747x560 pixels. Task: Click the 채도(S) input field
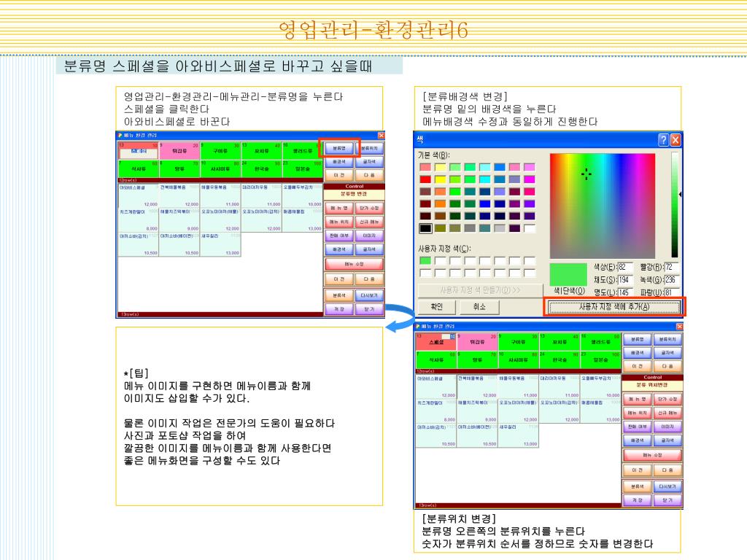pyautogui.click(x=625, y=279)
